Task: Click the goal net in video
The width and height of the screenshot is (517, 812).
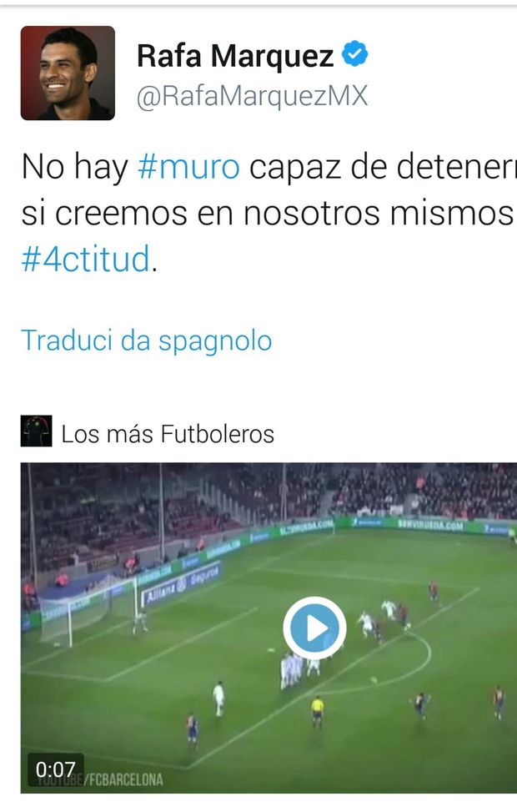Action: pyautogui.click(x=88, y=612)
